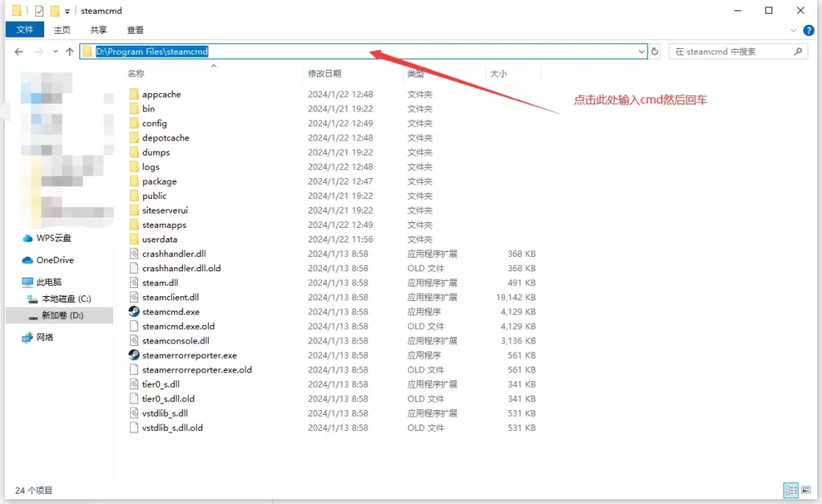Click the address bar path field
The width and height of the screenshot is (822, 504).
tap(364, 51)
